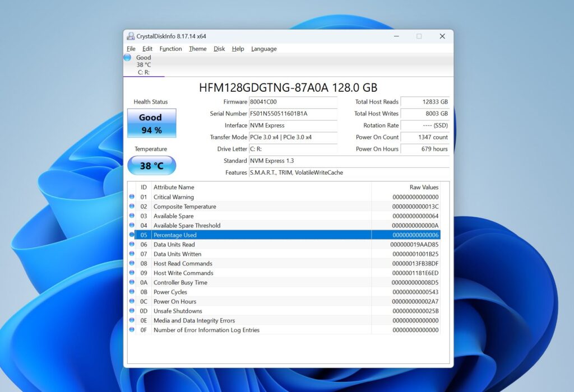This screenshot has width=574, height=392.
Task: Open the Language menu
Action: point(263,49)
